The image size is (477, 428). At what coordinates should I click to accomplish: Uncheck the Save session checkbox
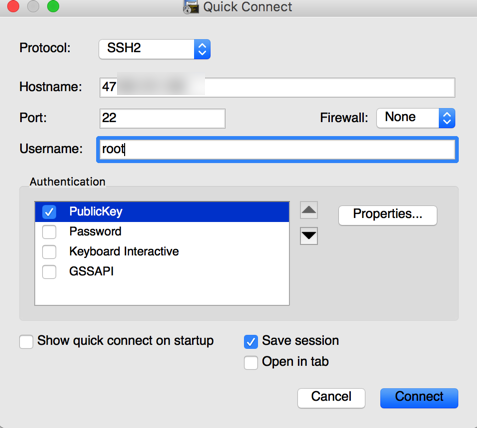[251, 342]
